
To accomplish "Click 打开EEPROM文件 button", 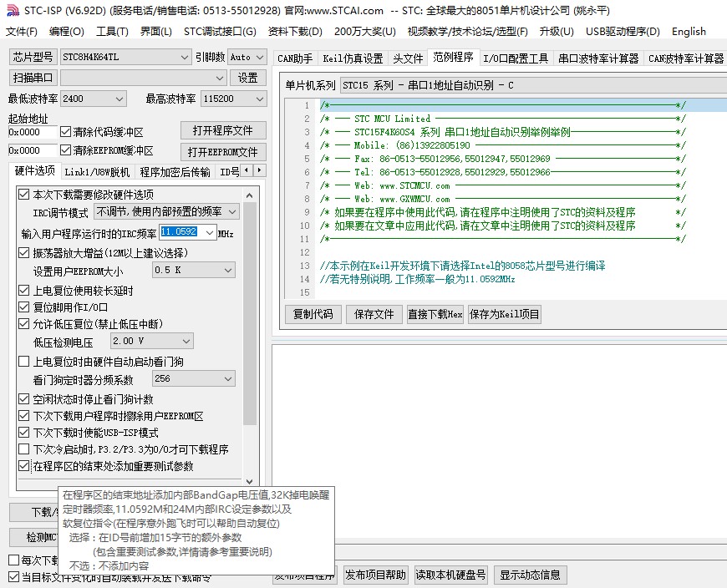I will click(223, 151).
